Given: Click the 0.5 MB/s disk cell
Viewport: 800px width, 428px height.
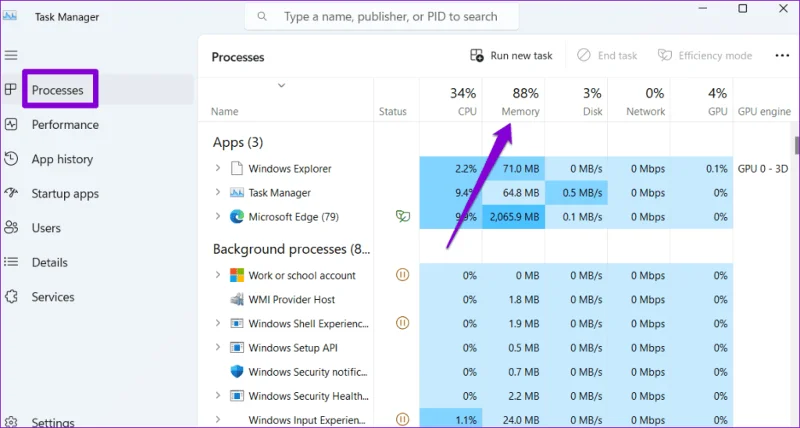Looking at the screenshot, I should point(577,193).
